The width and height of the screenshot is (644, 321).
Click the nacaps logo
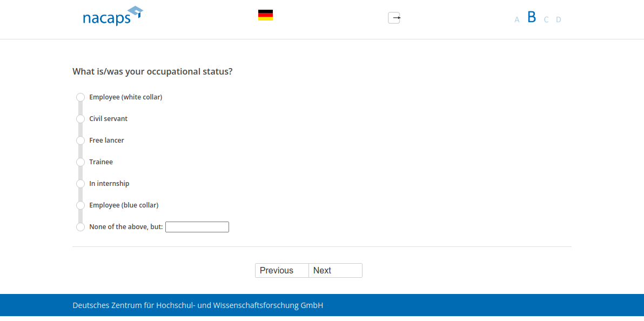[x=112, y=16]
